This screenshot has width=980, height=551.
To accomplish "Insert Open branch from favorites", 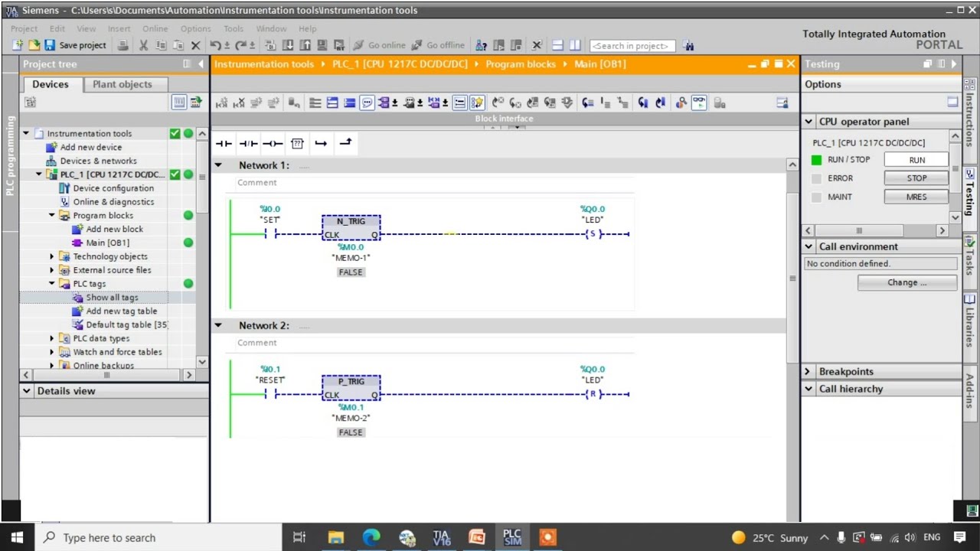I will pos(321,143).
